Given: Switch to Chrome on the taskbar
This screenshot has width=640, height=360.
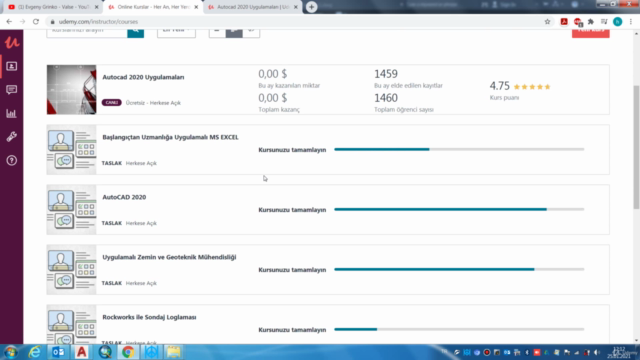Looking at the screenshot, I should coord(128,352).
